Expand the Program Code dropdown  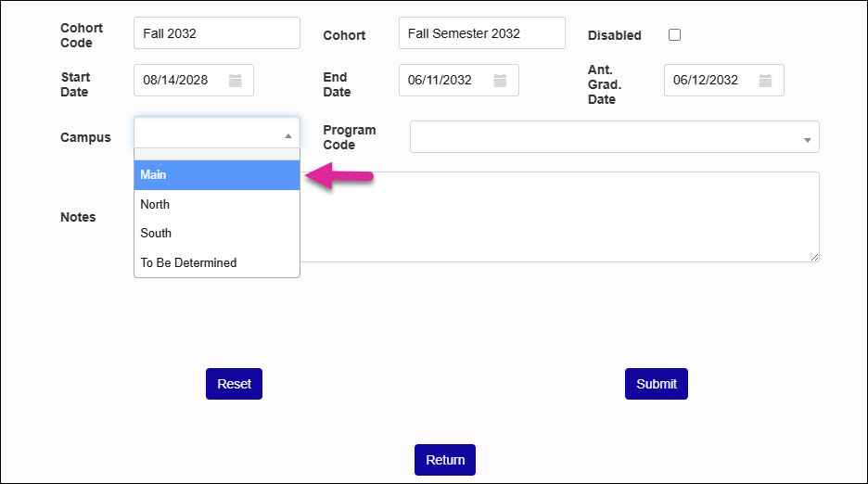[615, 137]
